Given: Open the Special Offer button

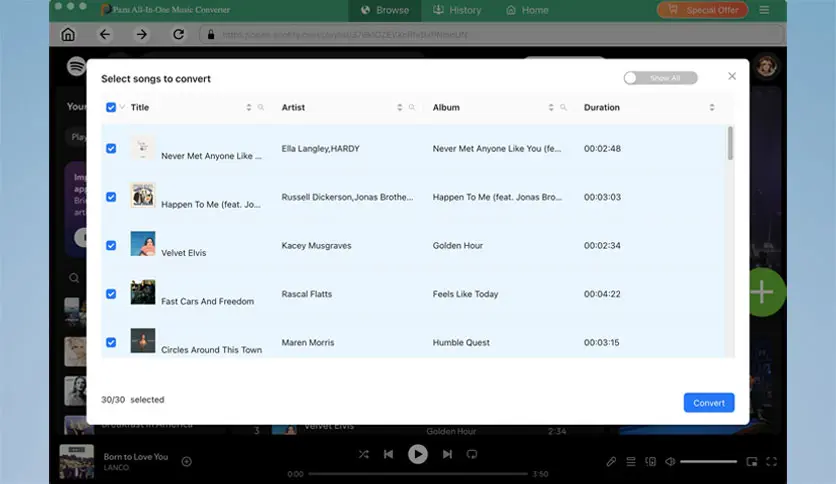Looking at the screenshot, I should [x=703, y=10].
